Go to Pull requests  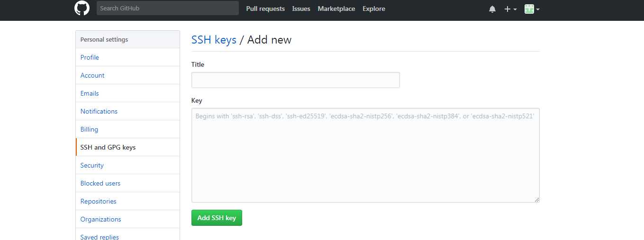[265, 9]
